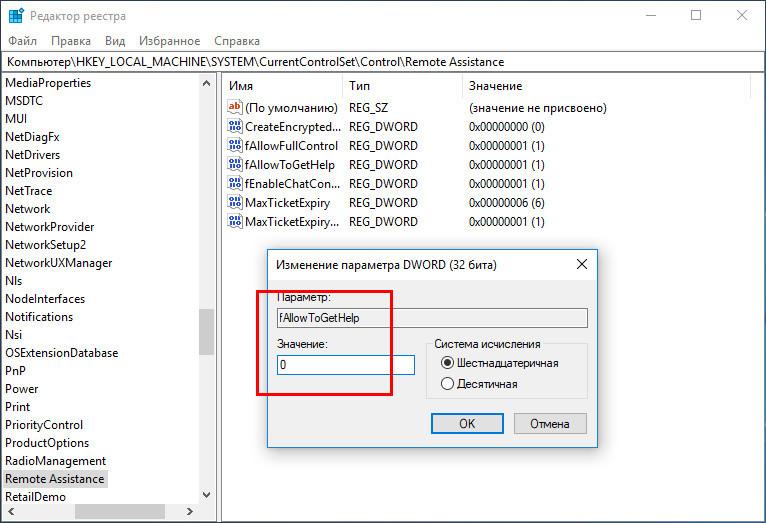Click the fAllowToGetHelp DWORD icon in list
Screen dimensions: 766x523
pos(234,165)
